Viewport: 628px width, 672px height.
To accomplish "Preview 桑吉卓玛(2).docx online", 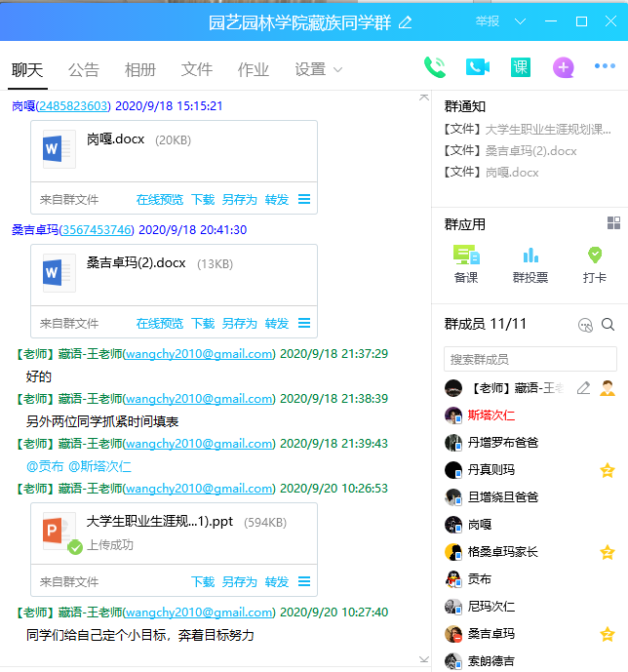I will pyautogui.click(x=159, y=324).
